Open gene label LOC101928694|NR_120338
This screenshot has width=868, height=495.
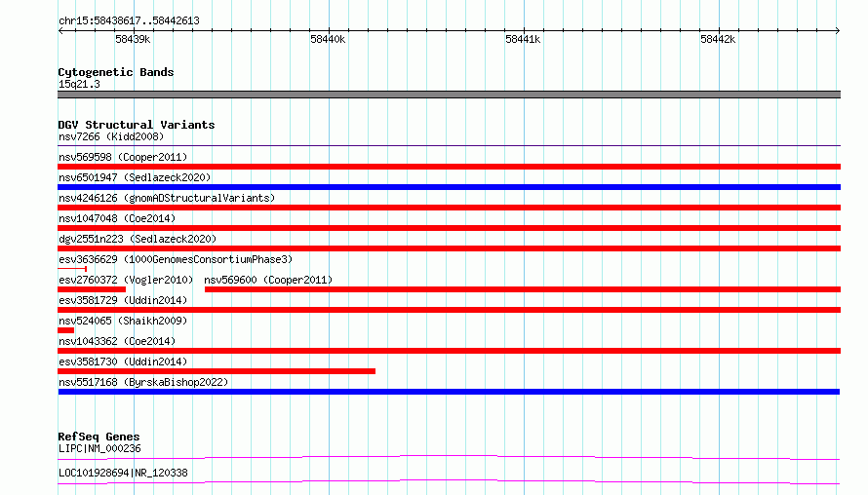click(x=123, y=473)
